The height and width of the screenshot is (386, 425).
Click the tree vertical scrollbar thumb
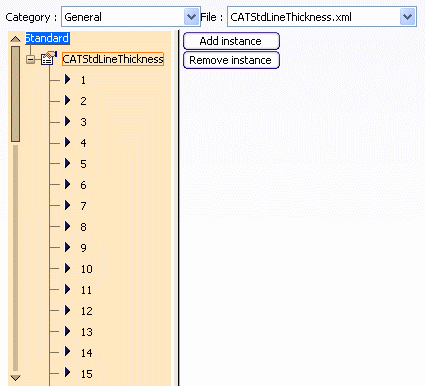click(15, 94)
